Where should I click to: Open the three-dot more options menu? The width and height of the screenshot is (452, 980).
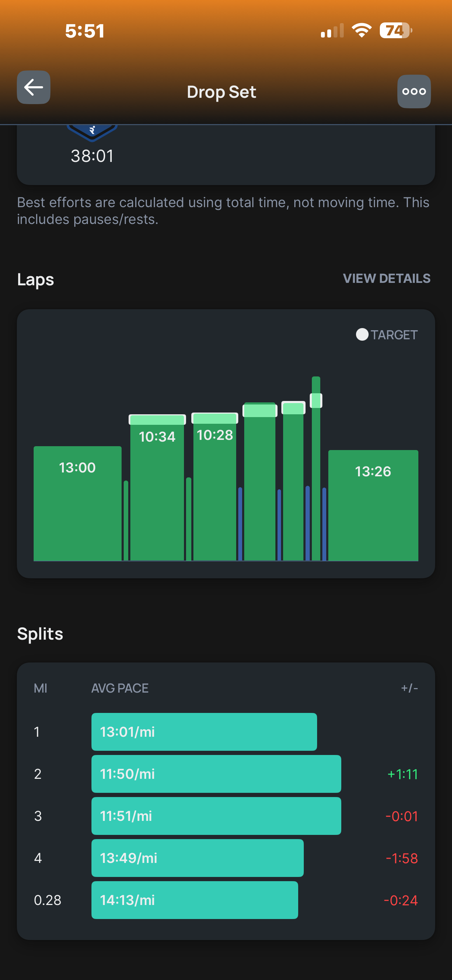pyautogui.click(x=414, y=91)
